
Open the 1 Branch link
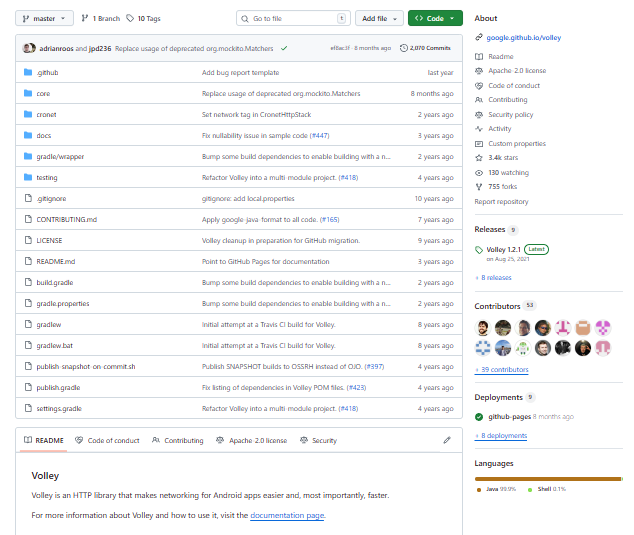click(101, 18)
